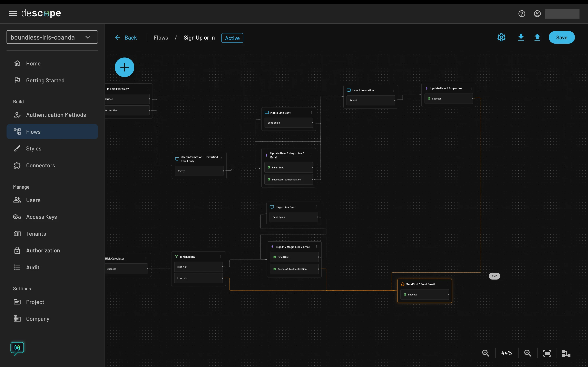The width and height of the screenshot is (588, 367).
Task: Navigate to Flows menu item
Action: tap(33, 132)
